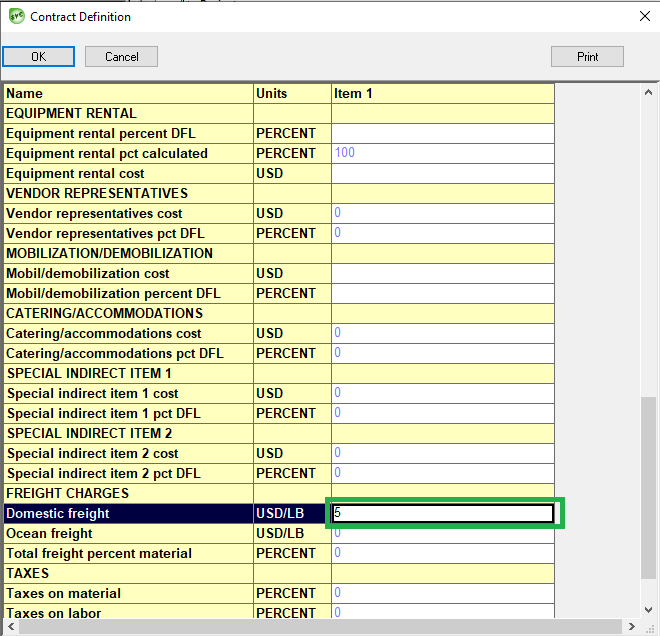660x636 pixels.
Task: Click the Contract Definition title bar icon
Action: point(16,16)
